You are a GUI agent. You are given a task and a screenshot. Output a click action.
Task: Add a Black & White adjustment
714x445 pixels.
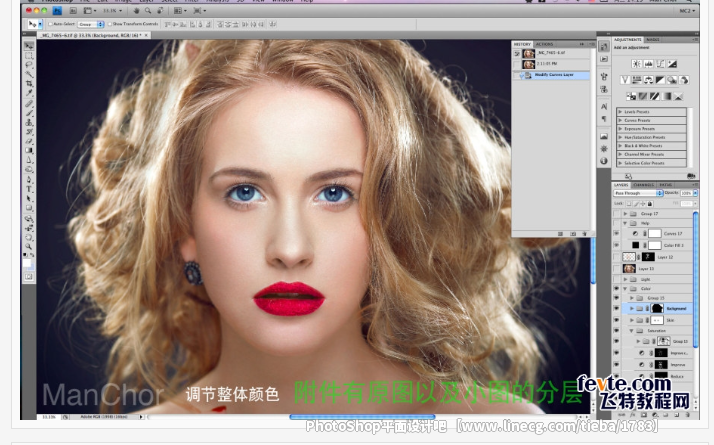point(660,80)
